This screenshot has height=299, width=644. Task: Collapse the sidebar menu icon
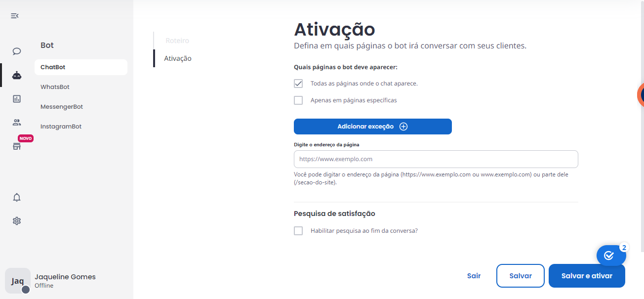(15, 16)
